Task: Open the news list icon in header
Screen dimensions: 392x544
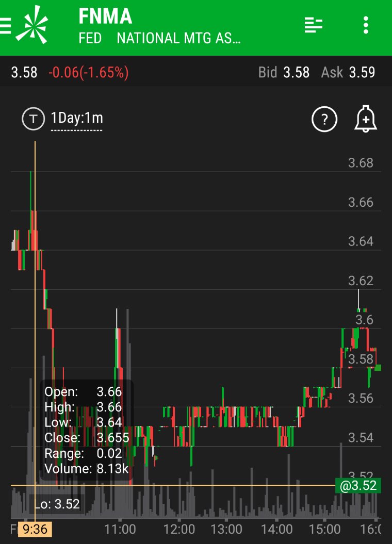Action: coord(314,25)
